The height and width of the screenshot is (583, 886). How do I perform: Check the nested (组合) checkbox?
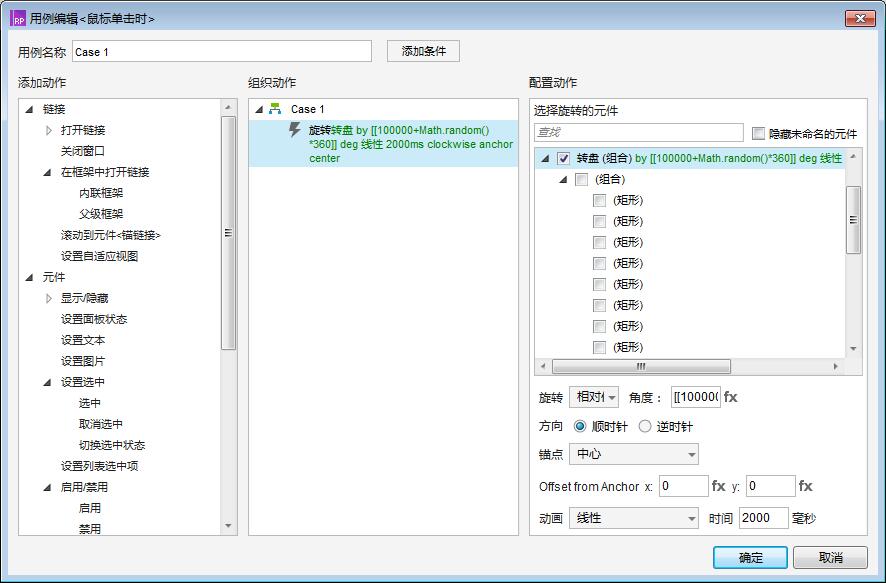pyautogui.click(x=581, y=180)
